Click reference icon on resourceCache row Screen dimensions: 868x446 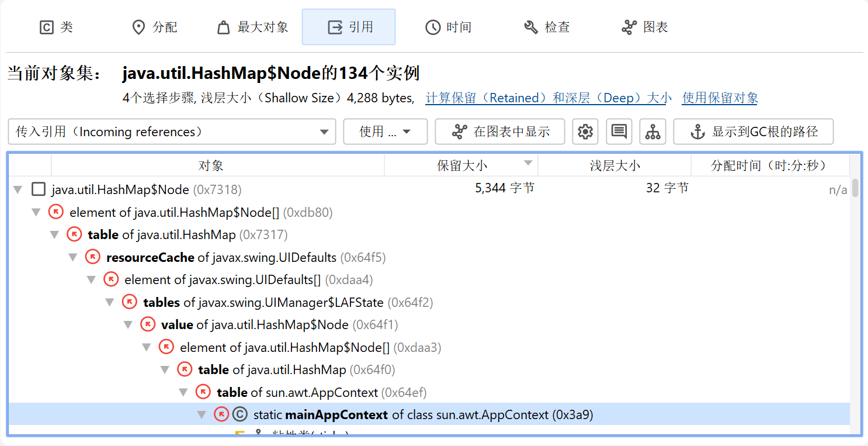pyautogui.click(x=93, y=257)
